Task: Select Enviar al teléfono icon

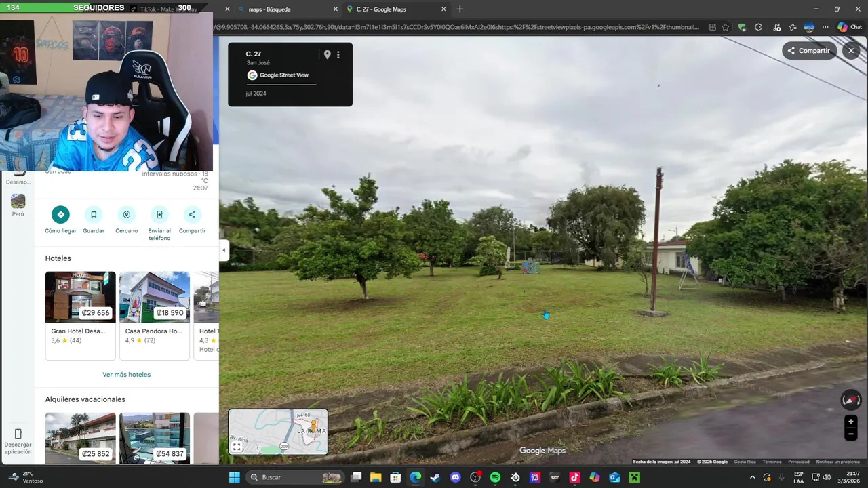Action: (159, 215)
